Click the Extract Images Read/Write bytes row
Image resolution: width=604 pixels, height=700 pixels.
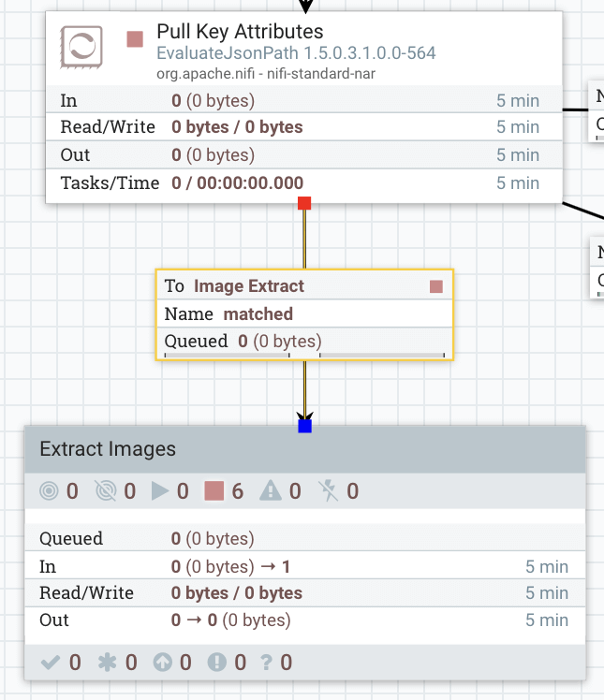point(305,593)
